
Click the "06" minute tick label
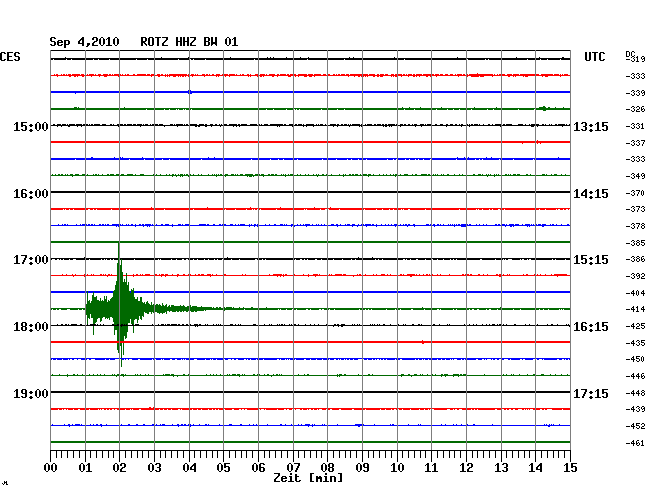point(258,467)
